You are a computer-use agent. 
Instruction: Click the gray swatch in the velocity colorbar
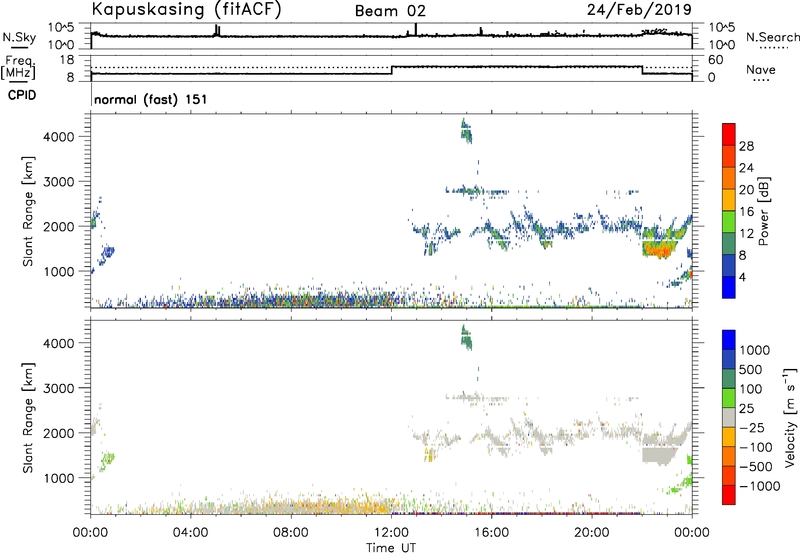click(729, 417)
